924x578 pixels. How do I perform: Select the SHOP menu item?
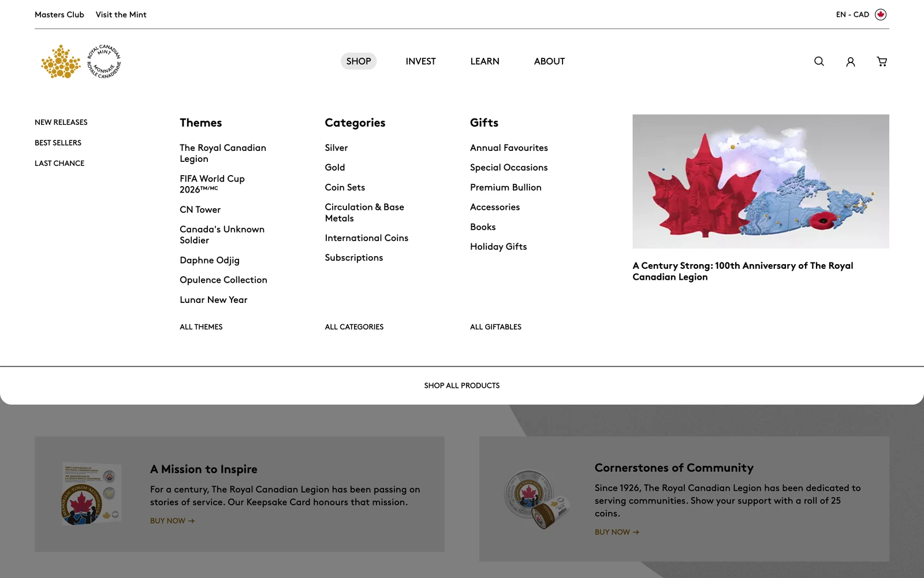click(359, 61)
